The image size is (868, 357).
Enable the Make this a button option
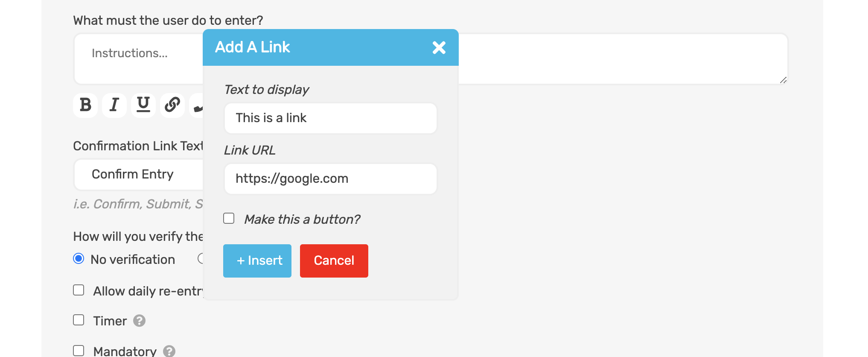(229, 218)
